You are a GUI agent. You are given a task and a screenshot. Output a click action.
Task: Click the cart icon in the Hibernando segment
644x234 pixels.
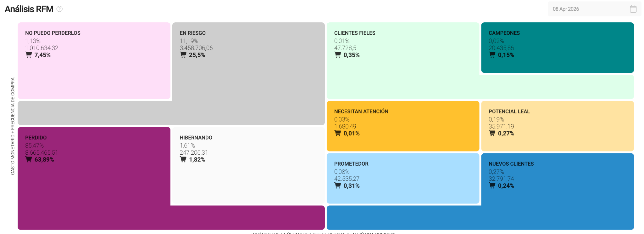(x=183, y=159)
